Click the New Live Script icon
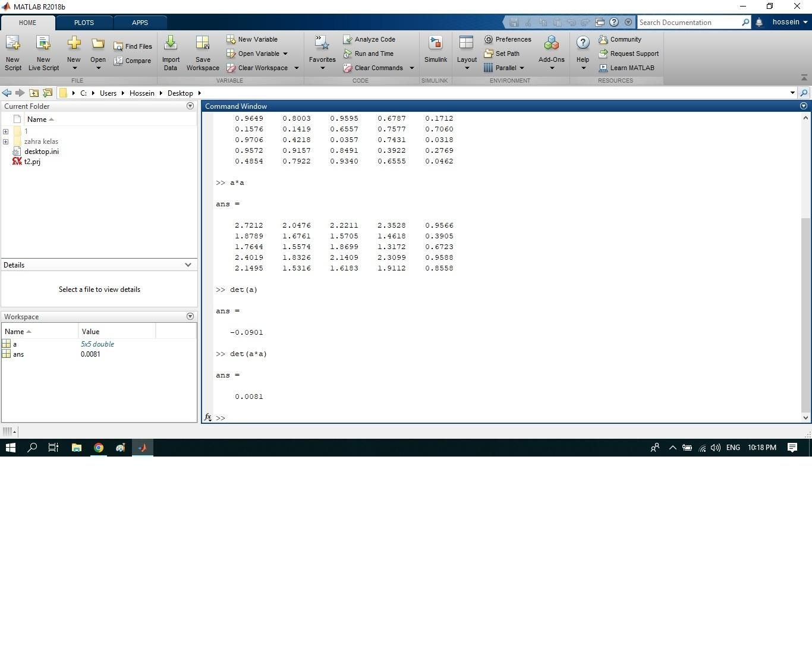The width and height of the screenshot is (812, 667). [43, 52]
